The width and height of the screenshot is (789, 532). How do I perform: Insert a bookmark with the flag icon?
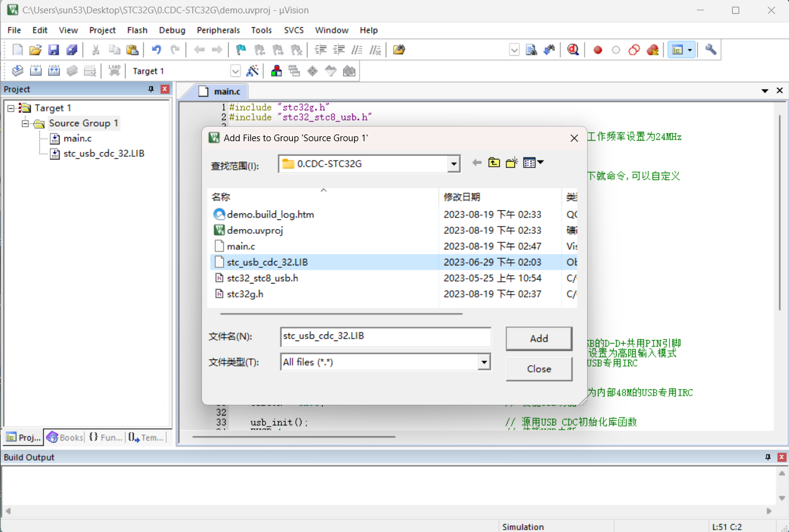[x=241, y=50]
